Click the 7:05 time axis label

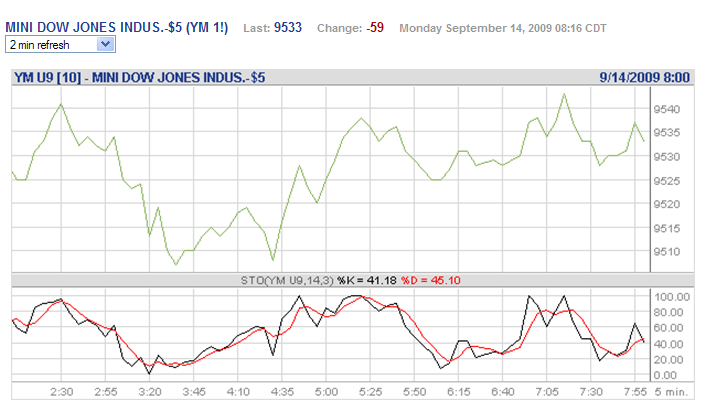pos(547,392)
